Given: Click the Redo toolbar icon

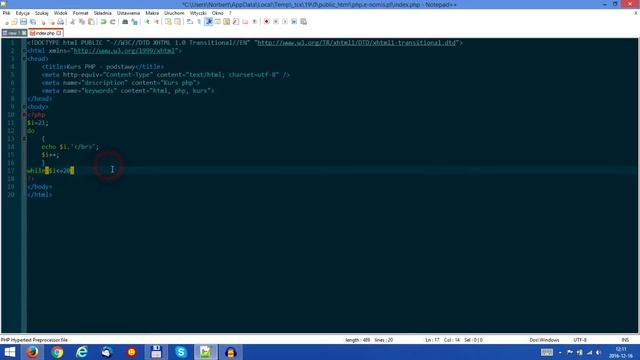Looking at the screenshot, I should (x=113, y=22).
